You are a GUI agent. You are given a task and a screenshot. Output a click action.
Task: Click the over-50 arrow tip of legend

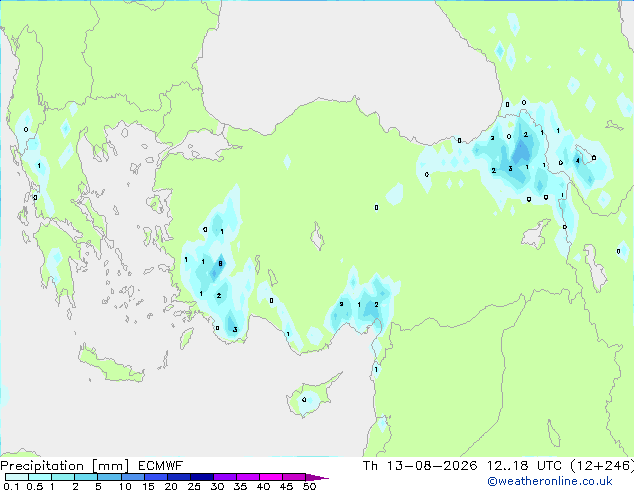click(317, 477)
